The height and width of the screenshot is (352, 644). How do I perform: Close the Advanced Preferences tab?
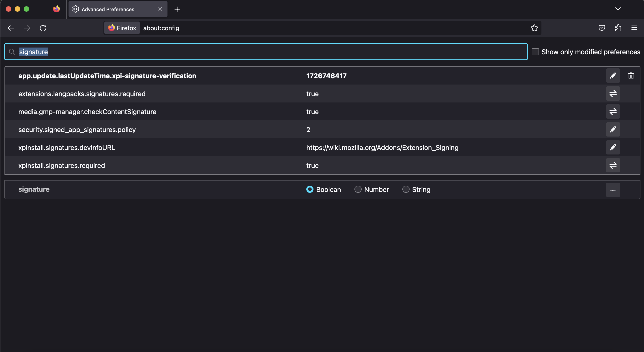tap(160, 9)
